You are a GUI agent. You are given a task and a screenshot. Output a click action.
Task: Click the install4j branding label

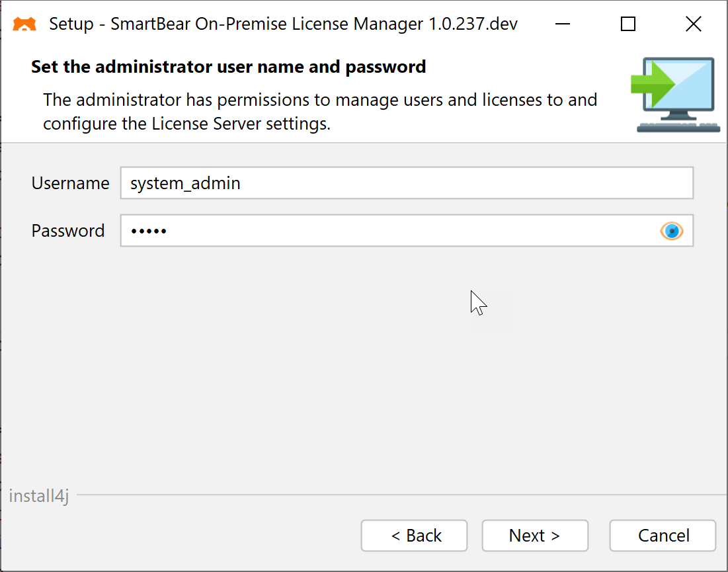[x=38, y=496]
